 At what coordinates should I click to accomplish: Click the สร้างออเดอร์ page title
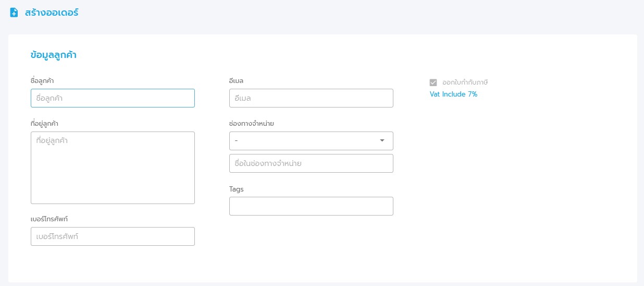pyautogui.click(x=52, y=13)
